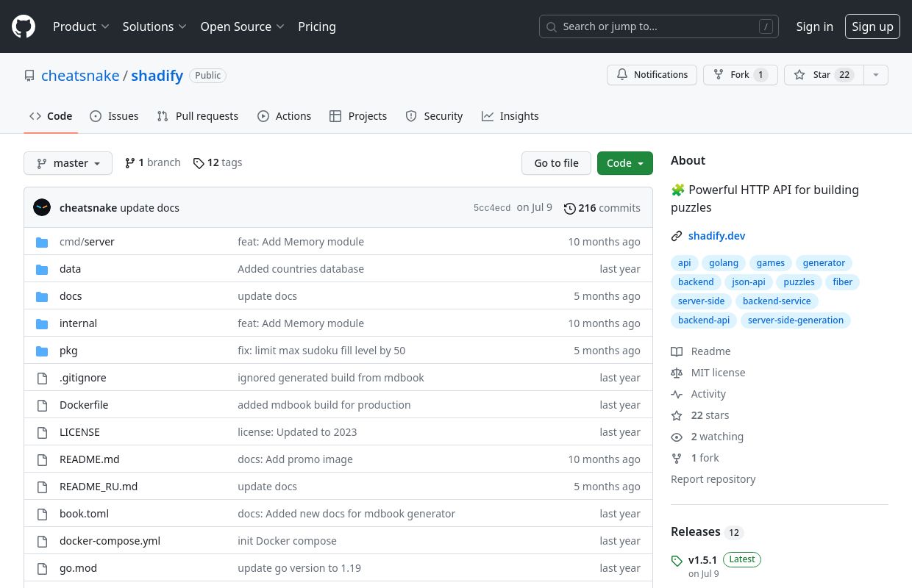Click the Sign up button
The height and width of the screenshot is (588, 912).
(872, 26)
